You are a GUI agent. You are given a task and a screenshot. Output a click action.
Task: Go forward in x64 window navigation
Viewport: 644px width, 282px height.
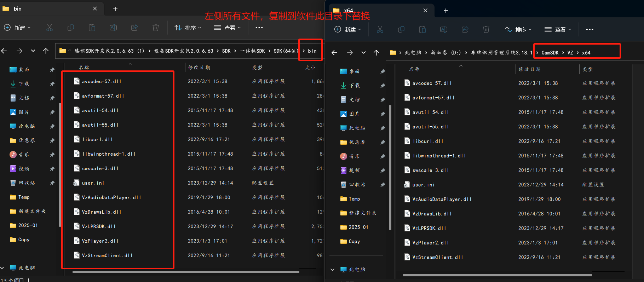point(350,53)
